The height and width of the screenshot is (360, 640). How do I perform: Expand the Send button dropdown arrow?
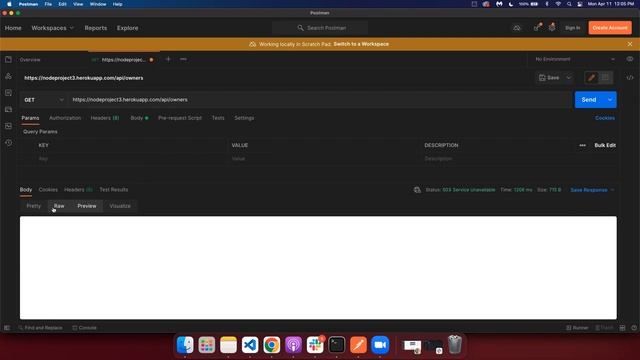(x=610, y=100)
